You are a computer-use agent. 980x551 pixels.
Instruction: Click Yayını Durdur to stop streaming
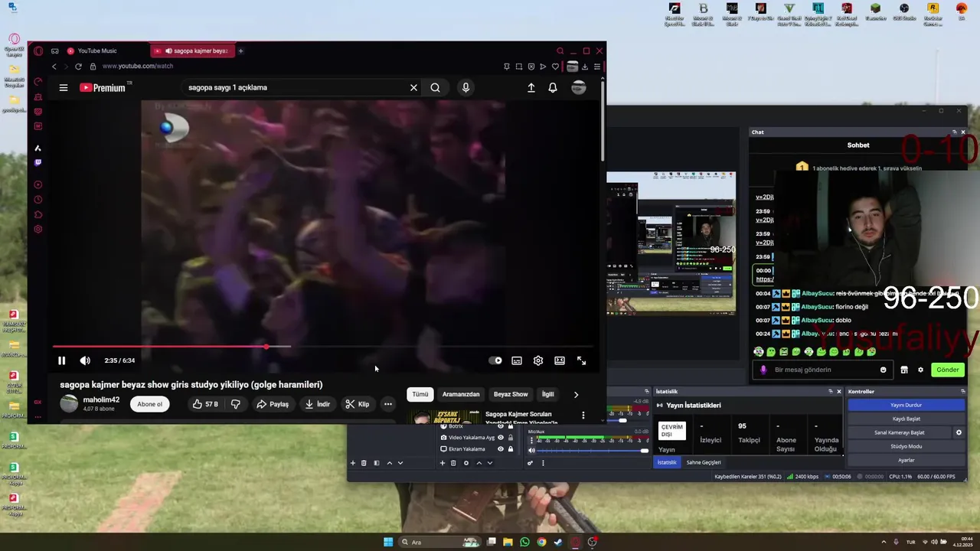pyautogui.click(x=906, y=405)
